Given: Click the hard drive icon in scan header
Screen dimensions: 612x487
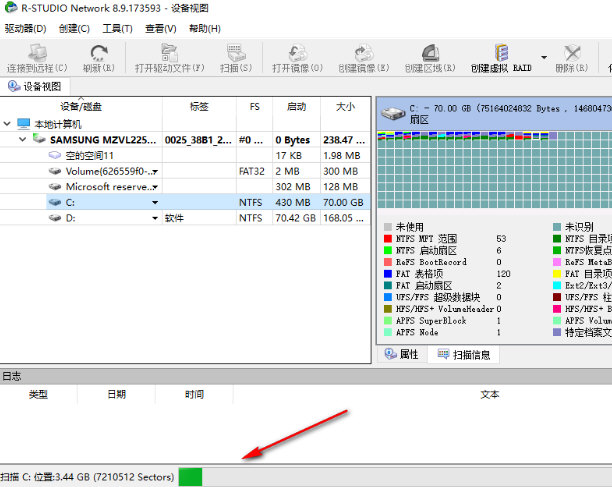Looking at the screenshot, I should 393,113.
